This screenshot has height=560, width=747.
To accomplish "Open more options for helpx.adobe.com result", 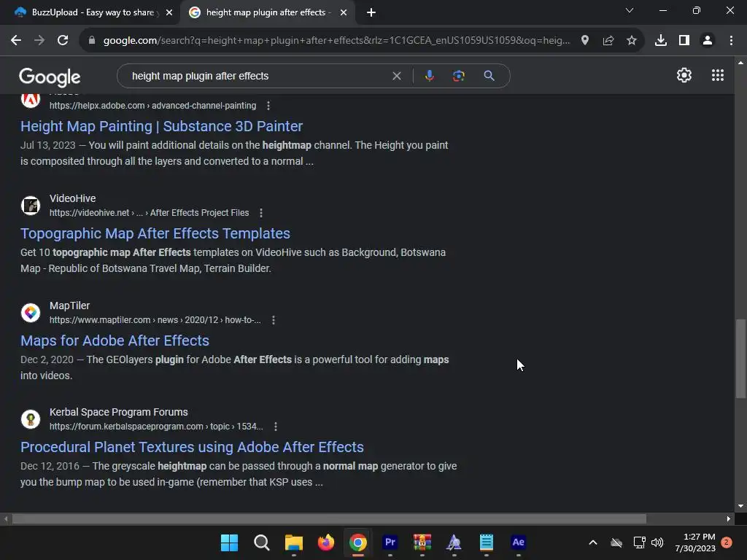I will (x=268, y=106).
